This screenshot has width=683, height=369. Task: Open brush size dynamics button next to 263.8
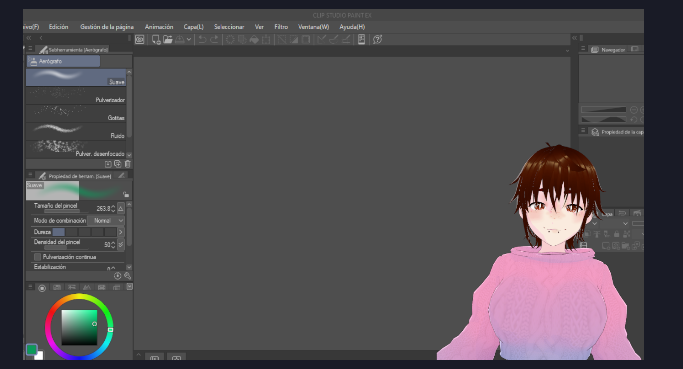[x=121, y=209]
